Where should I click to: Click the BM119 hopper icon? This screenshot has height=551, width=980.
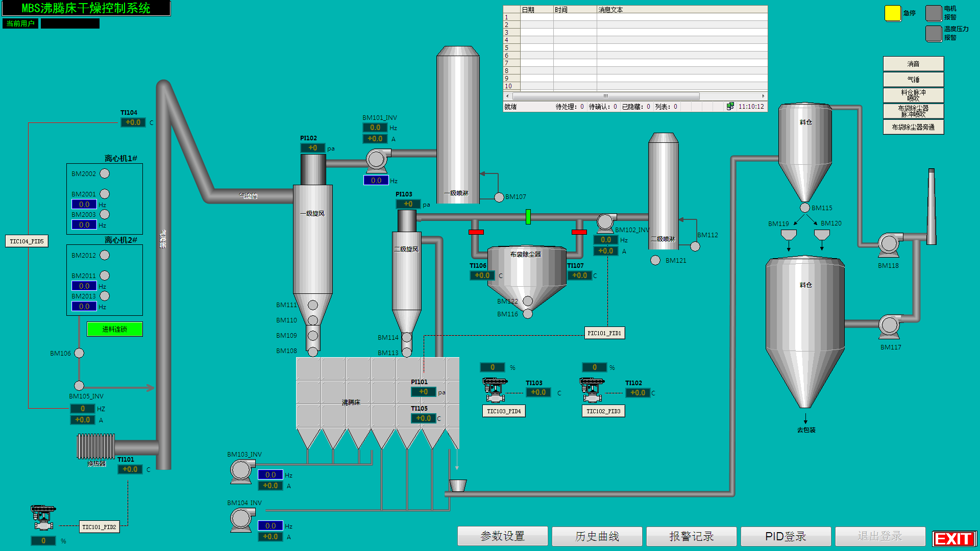789,235
